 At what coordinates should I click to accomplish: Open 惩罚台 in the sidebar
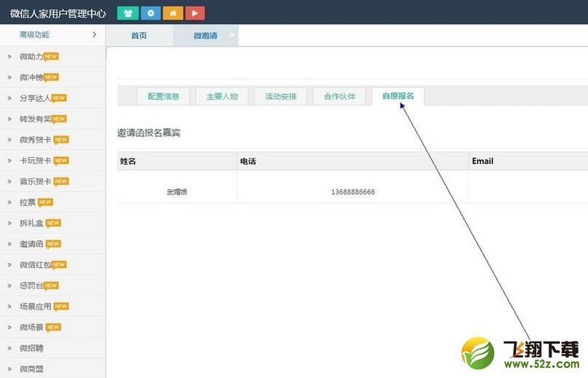(x=52, y=286)
